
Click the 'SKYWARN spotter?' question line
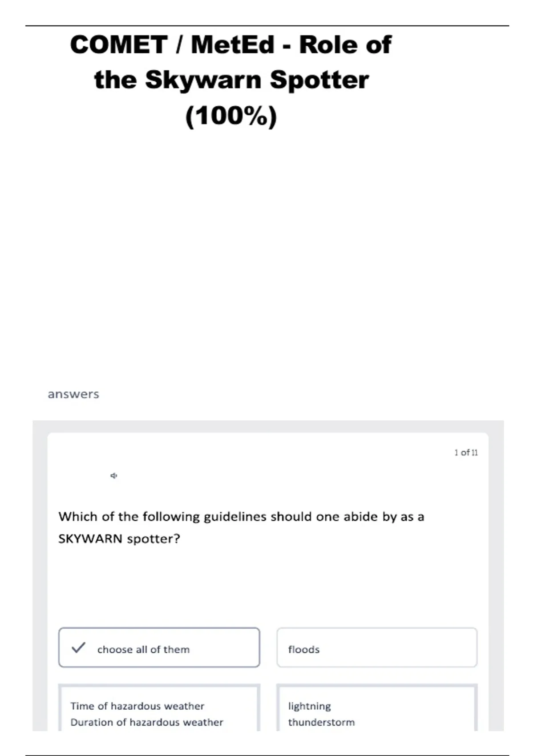pos(119,539)
